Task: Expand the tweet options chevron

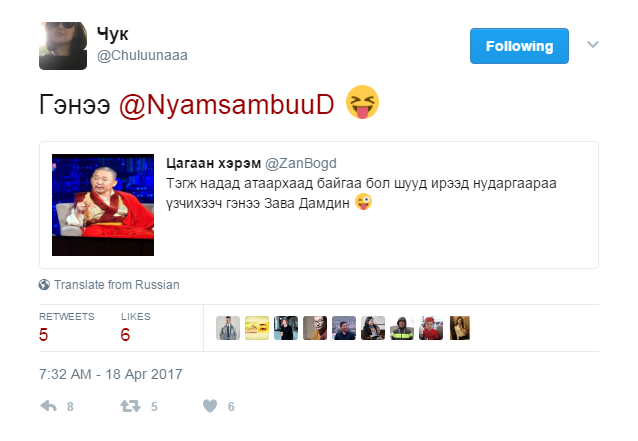Action: [593, 44]
